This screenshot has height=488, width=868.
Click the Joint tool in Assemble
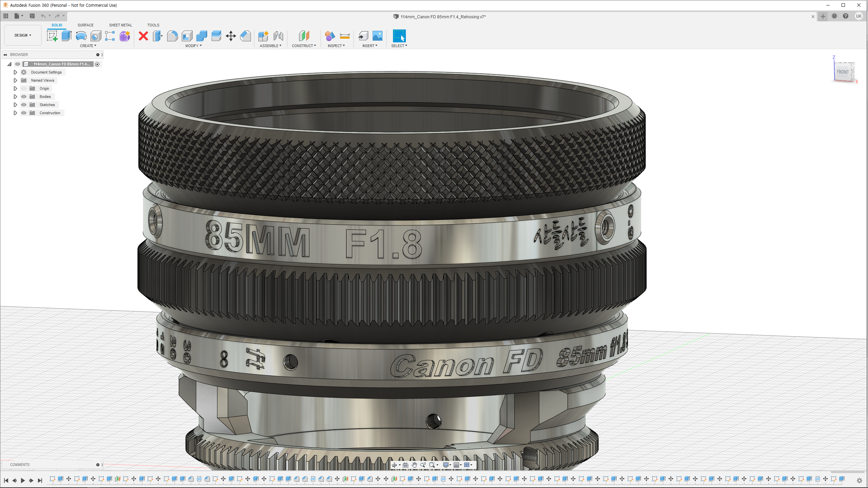pos(278,36)
